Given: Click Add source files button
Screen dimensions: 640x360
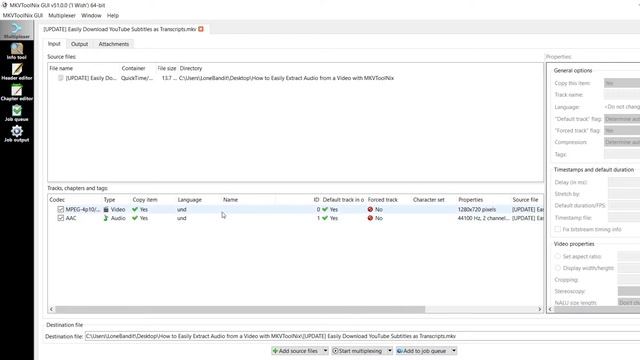Looking at the screenshot, I should click(297, 351).
